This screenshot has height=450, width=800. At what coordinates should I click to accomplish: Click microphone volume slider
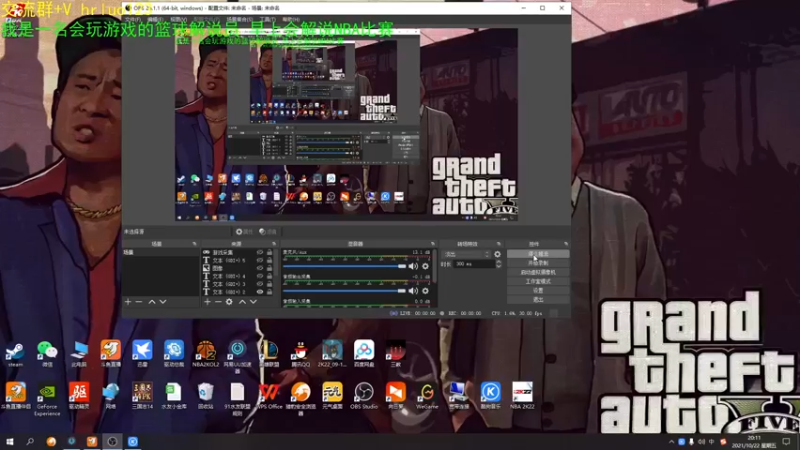point(344,266)
